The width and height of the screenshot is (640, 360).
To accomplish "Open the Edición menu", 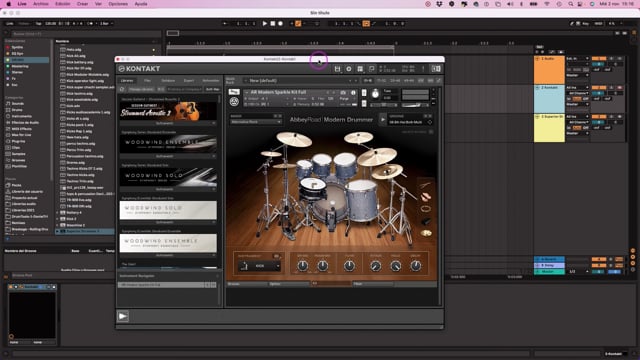I will (x=62, y=4).
